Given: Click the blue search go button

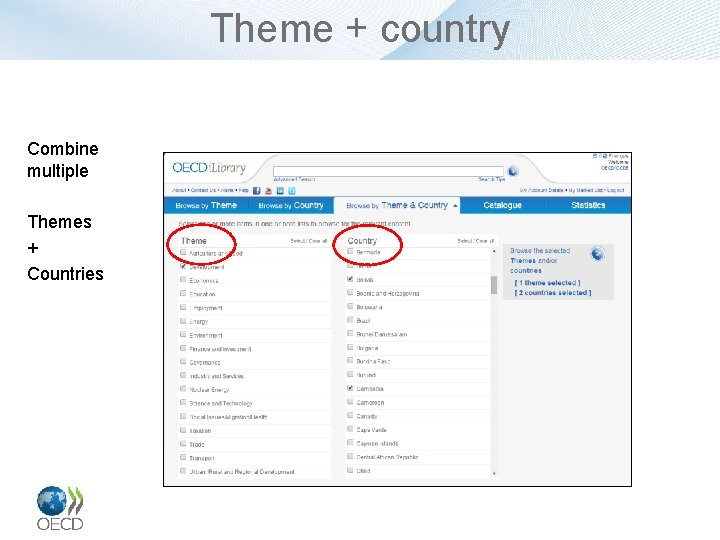Looking at the screenshot, I should point(513,171).
